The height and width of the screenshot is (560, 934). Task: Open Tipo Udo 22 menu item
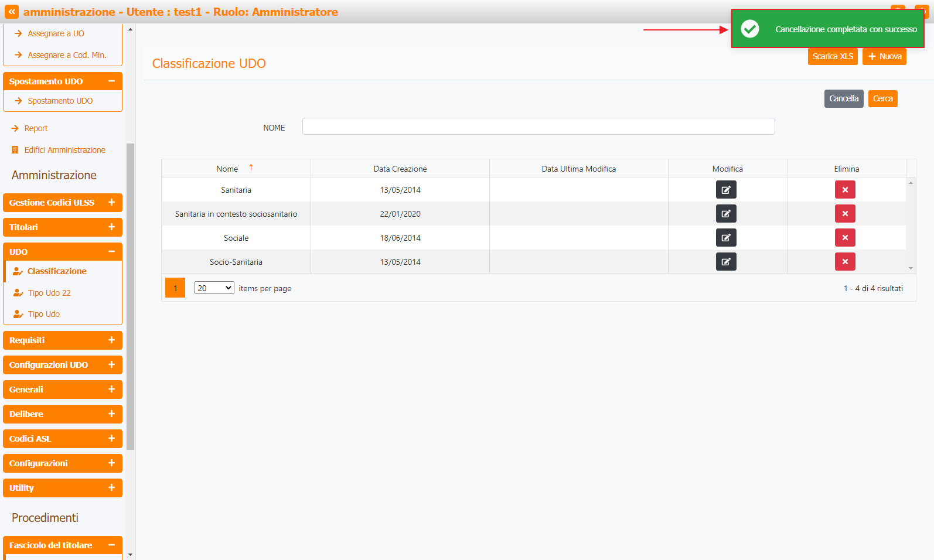(49, 293)
